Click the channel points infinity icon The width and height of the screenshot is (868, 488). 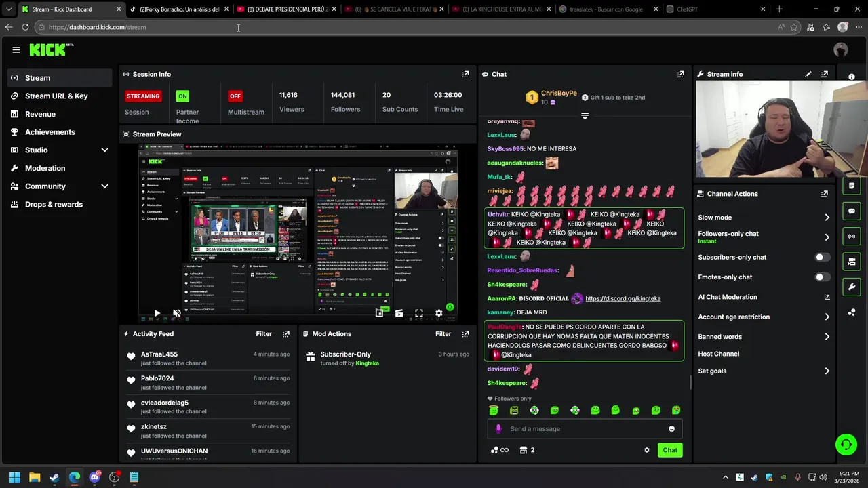point(500,450)
